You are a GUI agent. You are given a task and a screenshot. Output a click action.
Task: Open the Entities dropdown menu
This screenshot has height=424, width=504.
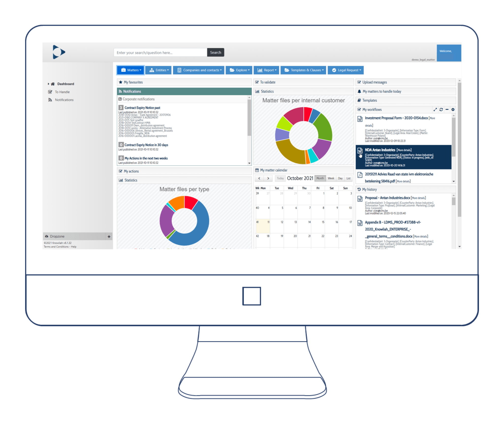point(158,70)
